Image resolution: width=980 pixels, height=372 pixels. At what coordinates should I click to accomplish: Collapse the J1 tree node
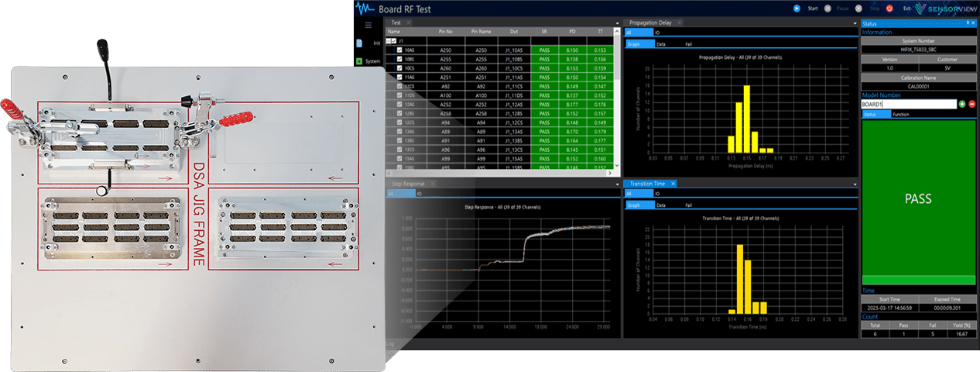coord(389,41)
